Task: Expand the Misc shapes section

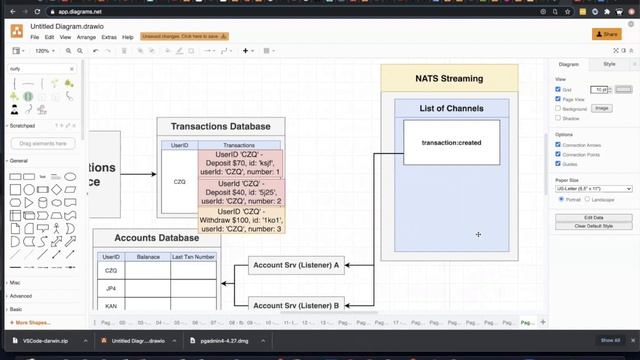Action: [x=15, y=282]
